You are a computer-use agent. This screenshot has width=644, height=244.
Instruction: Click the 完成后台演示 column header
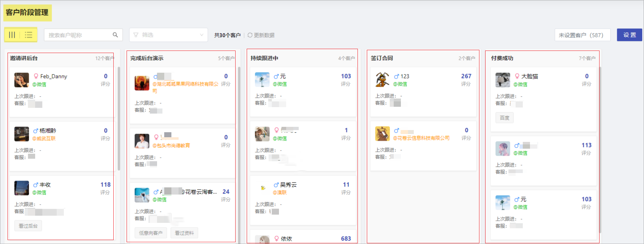pyautogui.click(x=147, y=58)
